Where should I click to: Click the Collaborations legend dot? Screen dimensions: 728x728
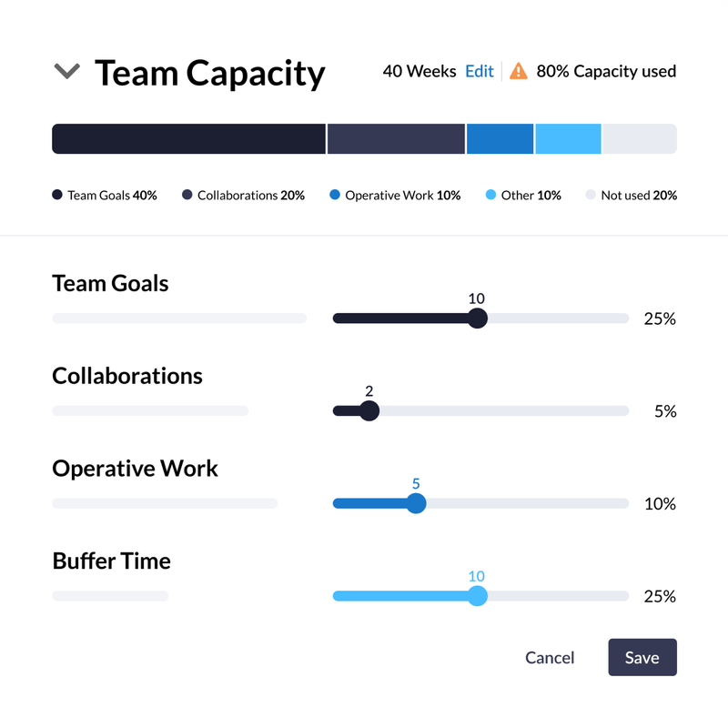187,195
